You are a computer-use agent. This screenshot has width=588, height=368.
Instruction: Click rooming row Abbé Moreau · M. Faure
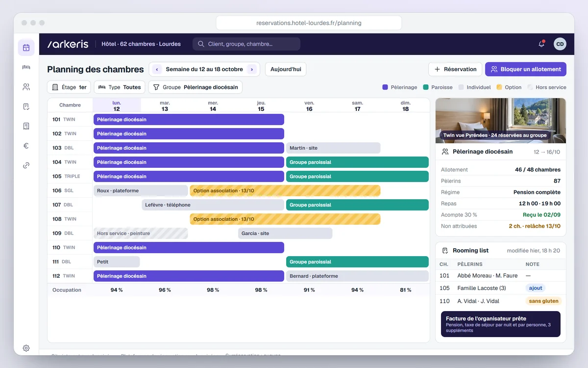click(501, 275)
